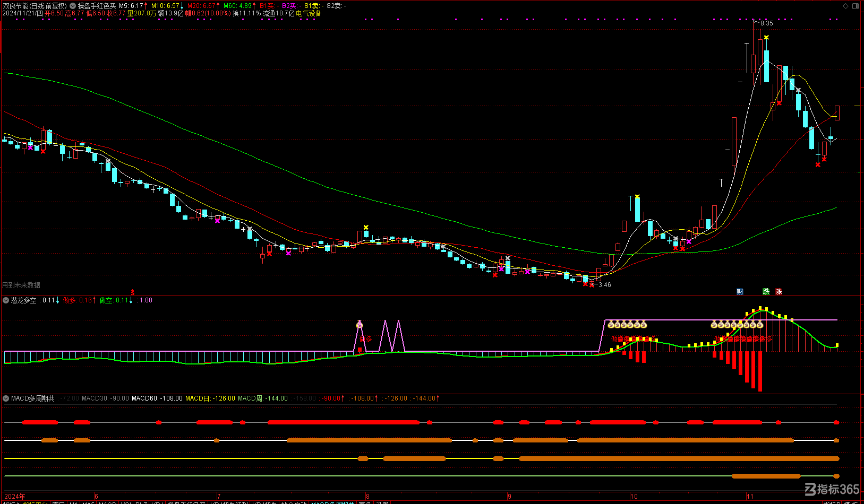Select the 潜龙多空 indicator title

click(24, 300)
